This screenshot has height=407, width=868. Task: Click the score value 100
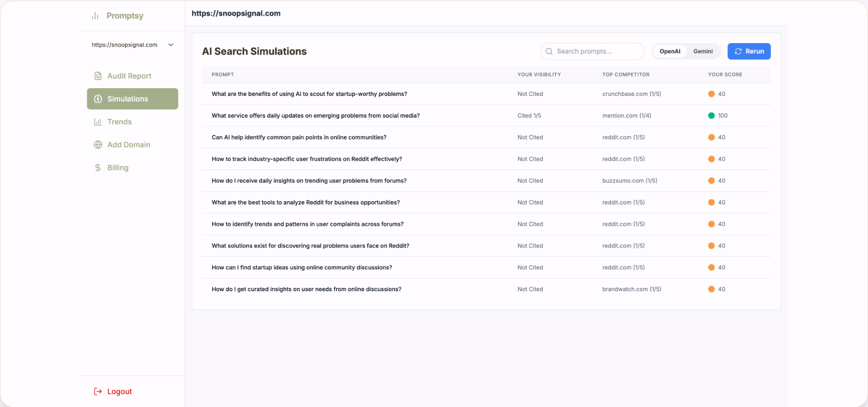723,116
